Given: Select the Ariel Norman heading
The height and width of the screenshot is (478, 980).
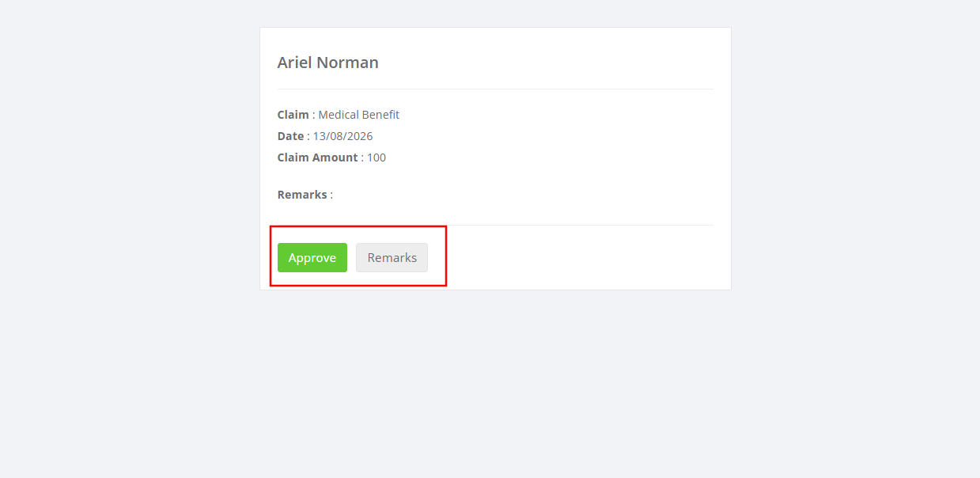Looking at the screenshot, I should point(328,63).
